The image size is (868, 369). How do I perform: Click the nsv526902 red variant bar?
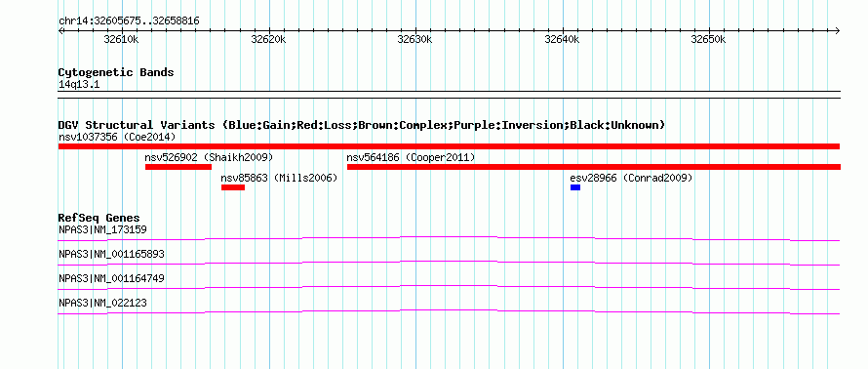[x=178, y=167]
